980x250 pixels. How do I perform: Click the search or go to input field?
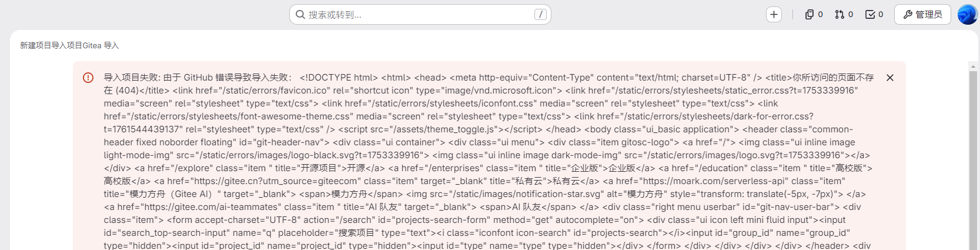[x=420, y=15]
